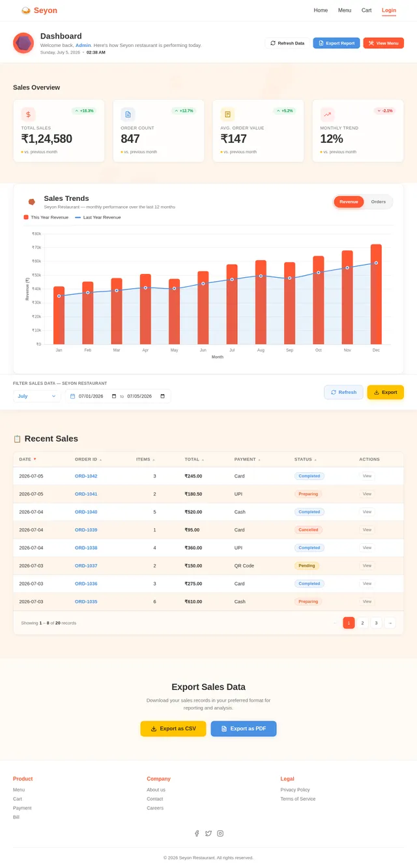Screen dimensions: 417x868
Task: Click Export as CSV button
Action: [173, 728]
